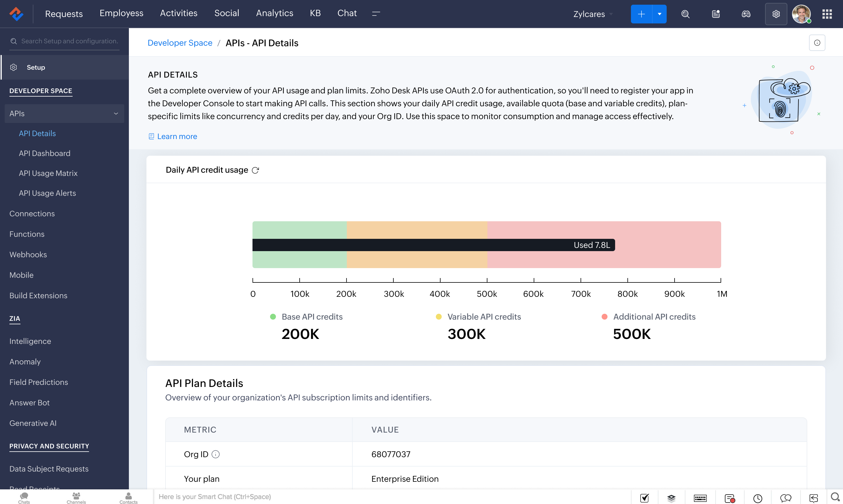Open notifications icon next to search
The width and height of the screenshot is (843, 504).
(716, 14)
